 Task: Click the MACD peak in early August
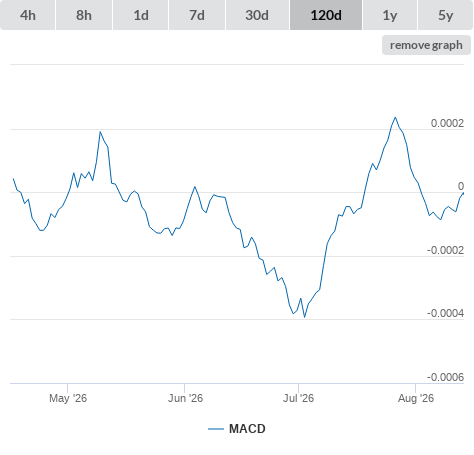click(395, 117)
